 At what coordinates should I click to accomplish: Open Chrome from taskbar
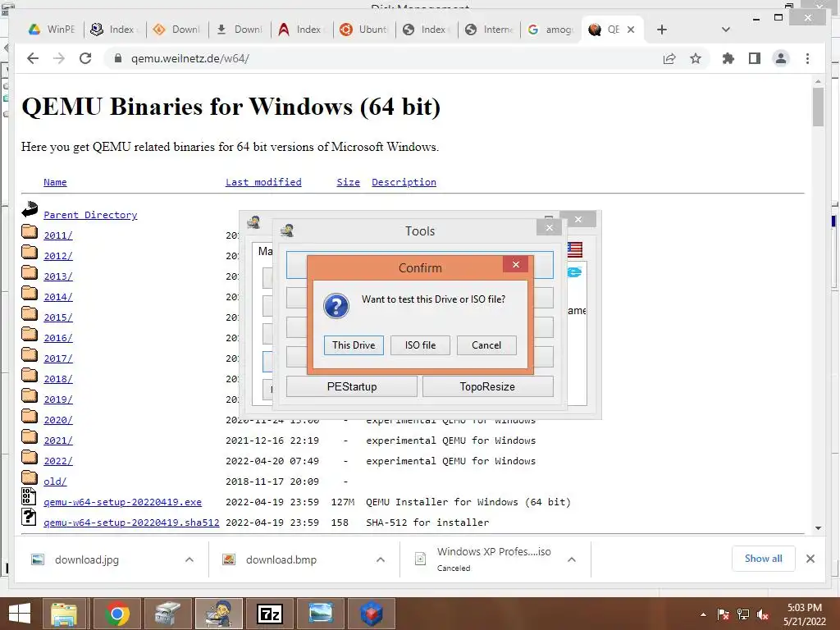[116, 614]
